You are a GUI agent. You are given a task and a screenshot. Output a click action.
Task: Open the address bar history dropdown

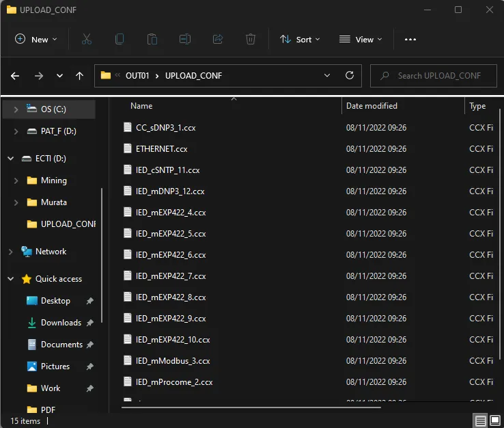pos(327,75)
